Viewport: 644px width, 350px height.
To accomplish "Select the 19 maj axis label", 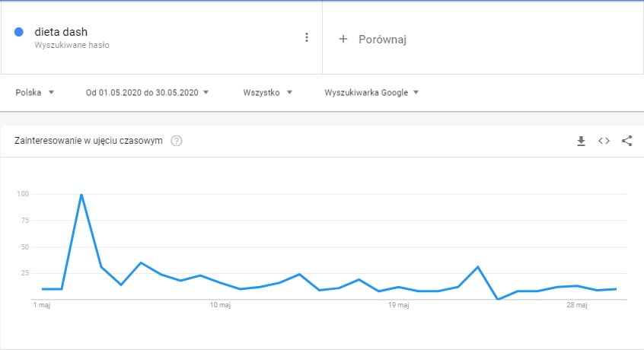I will click(398, 305).
